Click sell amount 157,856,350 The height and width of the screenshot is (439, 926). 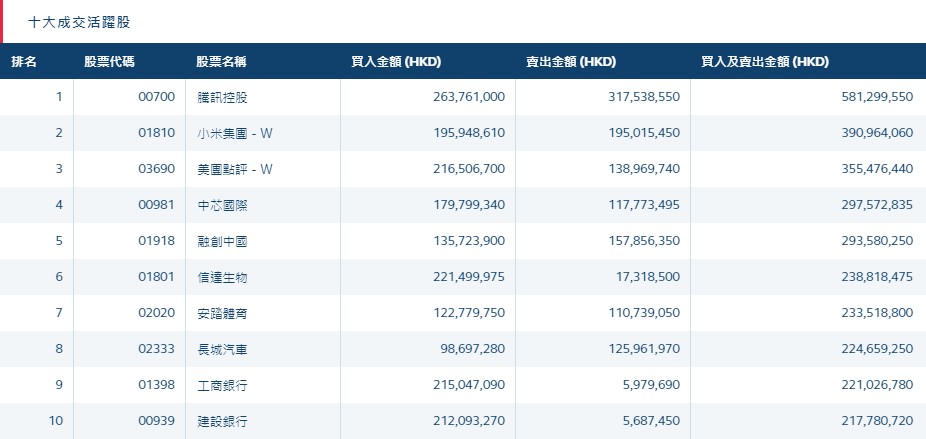click(644, 240)
